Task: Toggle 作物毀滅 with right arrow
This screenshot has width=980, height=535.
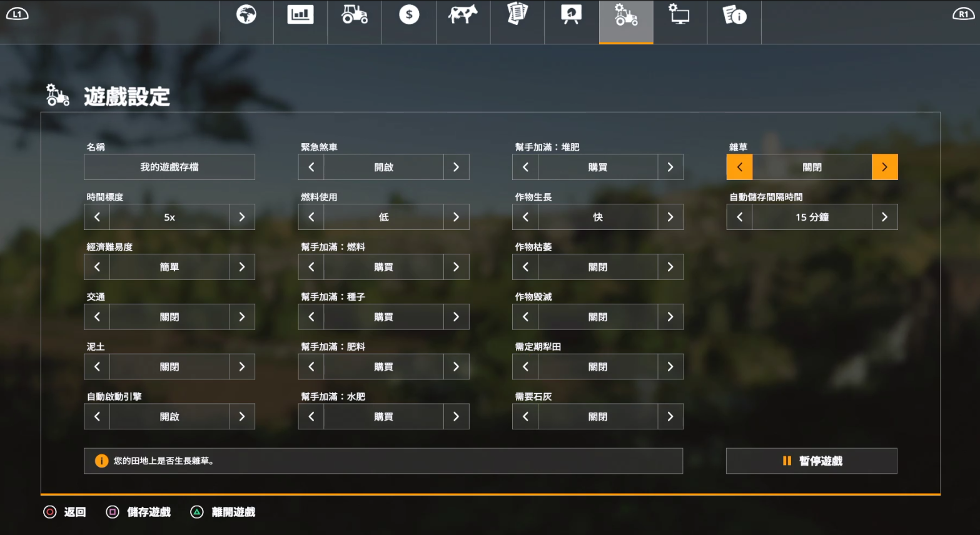Action: tap(670, 317)
